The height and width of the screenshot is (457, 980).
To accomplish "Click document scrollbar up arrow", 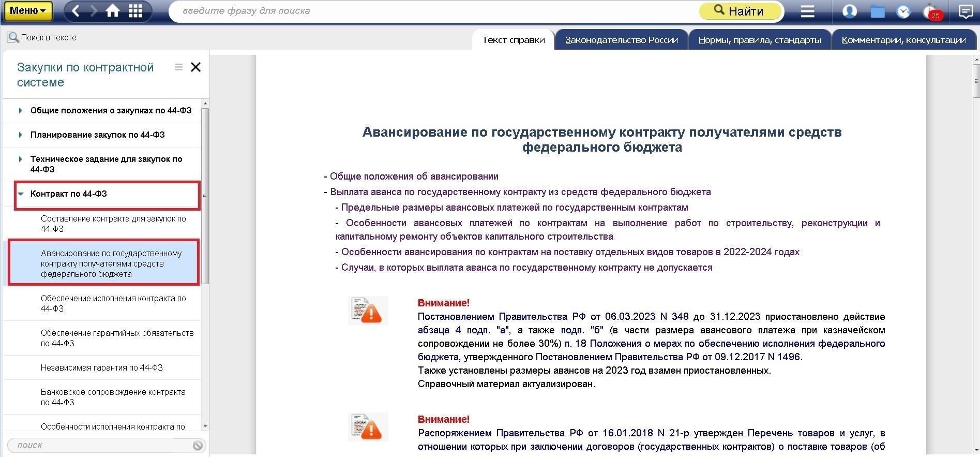I will (976, 59).
